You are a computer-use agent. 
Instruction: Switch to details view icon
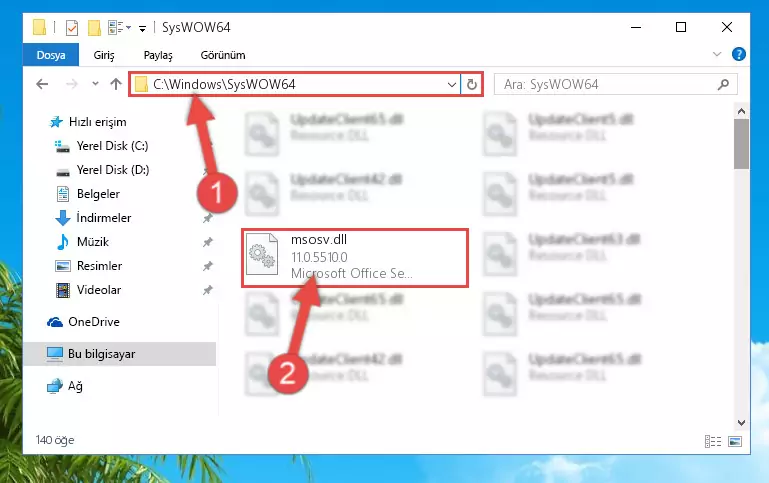713,441
